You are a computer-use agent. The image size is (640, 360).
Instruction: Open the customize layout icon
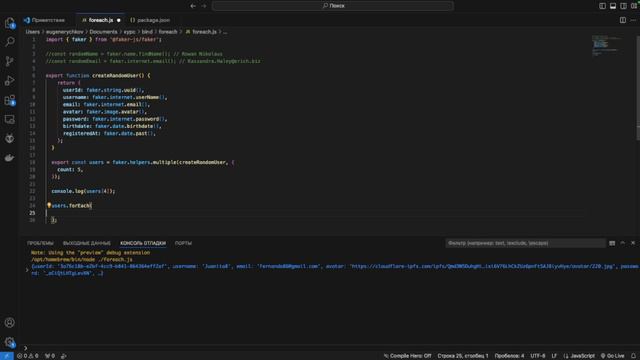(x=634, y=6)
